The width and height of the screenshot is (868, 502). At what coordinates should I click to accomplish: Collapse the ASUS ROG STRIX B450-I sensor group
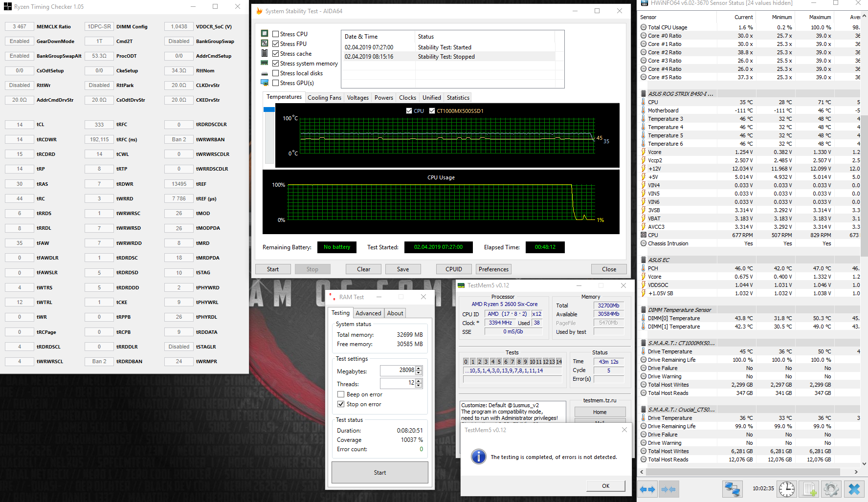644,93
